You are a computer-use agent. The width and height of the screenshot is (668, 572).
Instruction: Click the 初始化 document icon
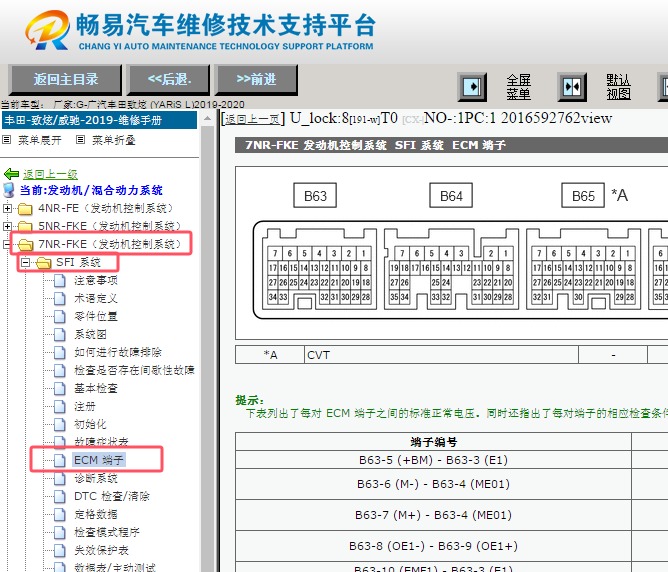60,424
